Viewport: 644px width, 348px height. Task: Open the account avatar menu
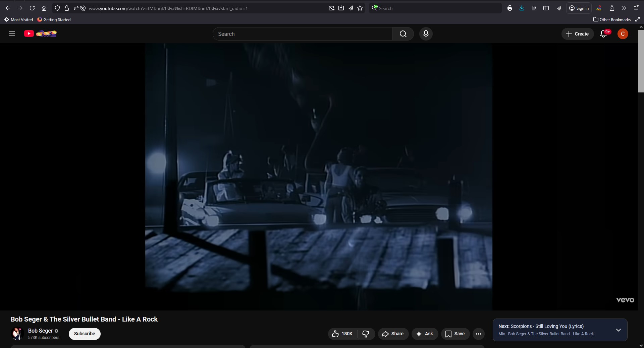pyautogui.click(x=623, y=34)
